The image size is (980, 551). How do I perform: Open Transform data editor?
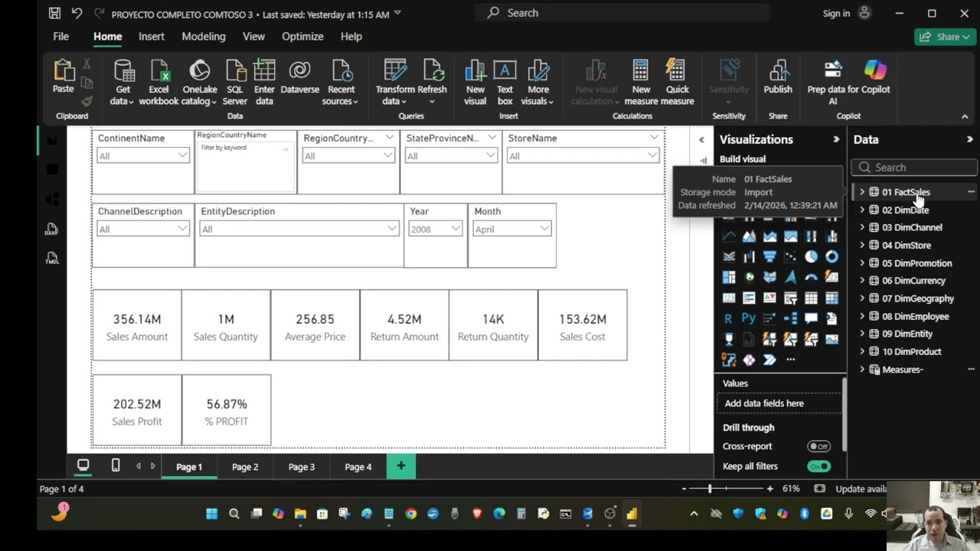395,83
